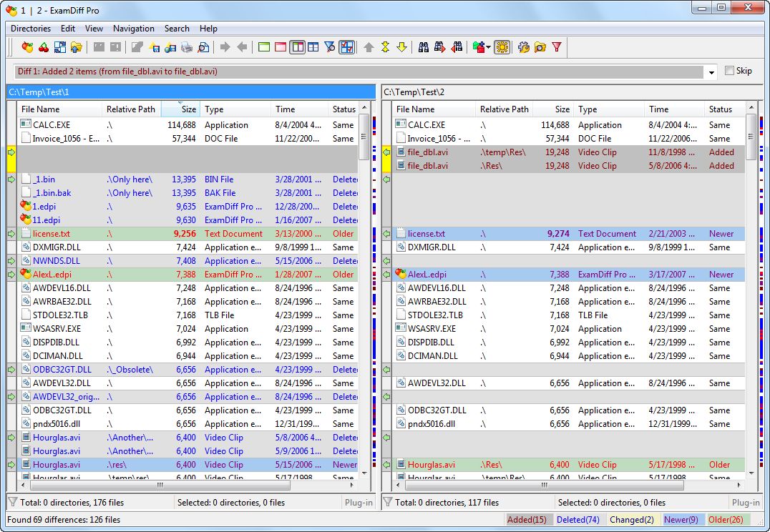This screenshot has width=770, height=532.
Task: Enable the Skip checkbox
Action: point(730,71)
